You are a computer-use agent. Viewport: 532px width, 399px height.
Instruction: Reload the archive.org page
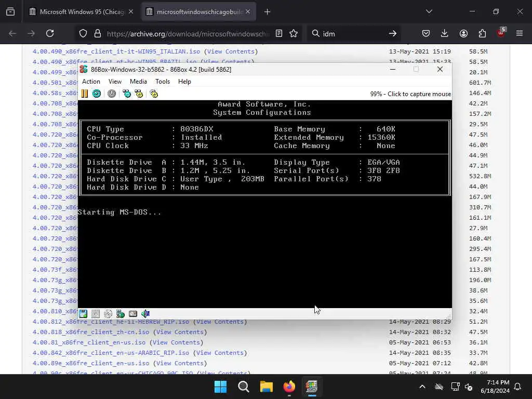[x=50, y=33]
